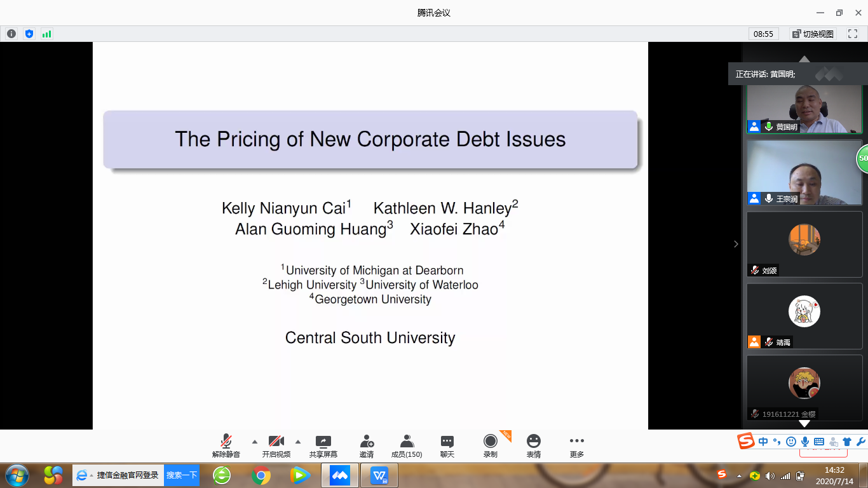This screenshot has width=868, height=488.
Task: Open the blue security shield icon
Action: (29, 34)
